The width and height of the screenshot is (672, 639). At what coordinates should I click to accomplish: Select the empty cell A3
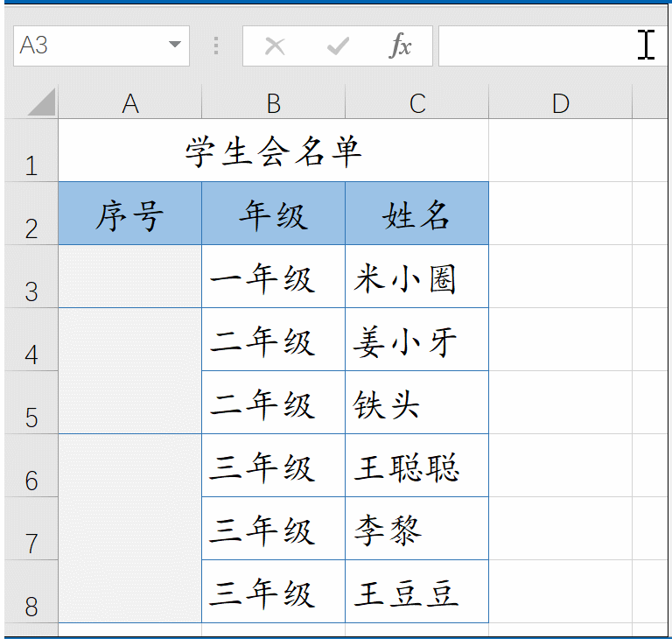coord(129,277)
